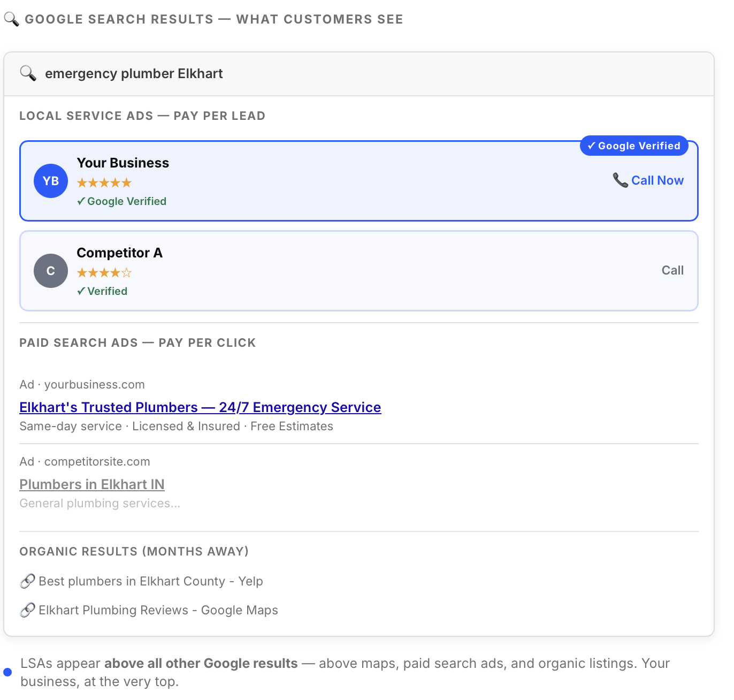Viewport: 734px width, 700px height.
Task: Click the emergency plumber Elkhart search field
Action: coord(134,73)
